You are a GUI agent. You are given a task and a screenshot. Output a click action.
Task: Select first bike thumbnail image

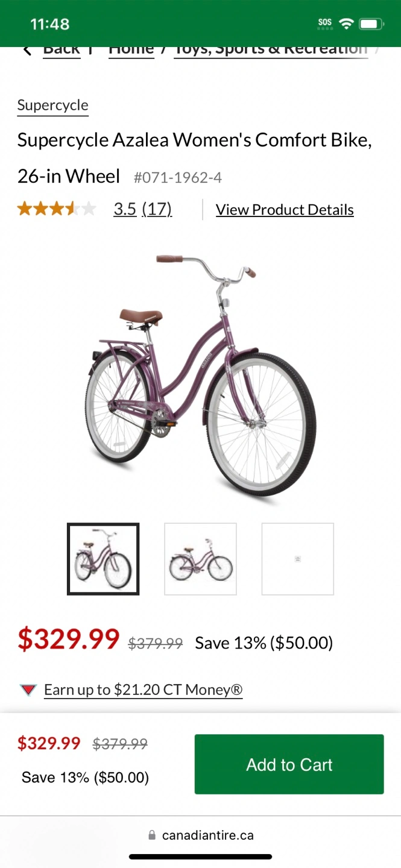click(x=103, y=559)
